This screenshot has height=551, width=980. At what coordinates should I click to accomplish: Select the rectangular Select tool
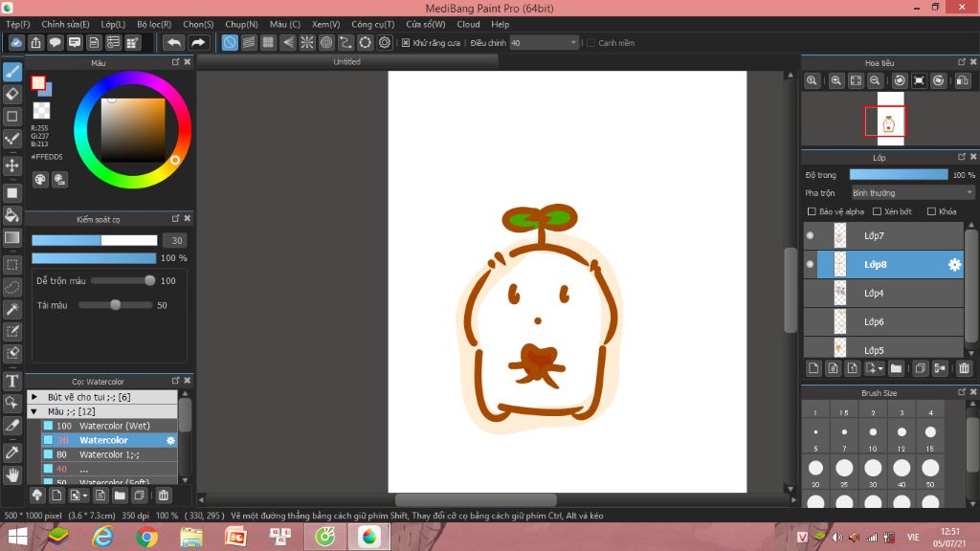coord(12,264)
